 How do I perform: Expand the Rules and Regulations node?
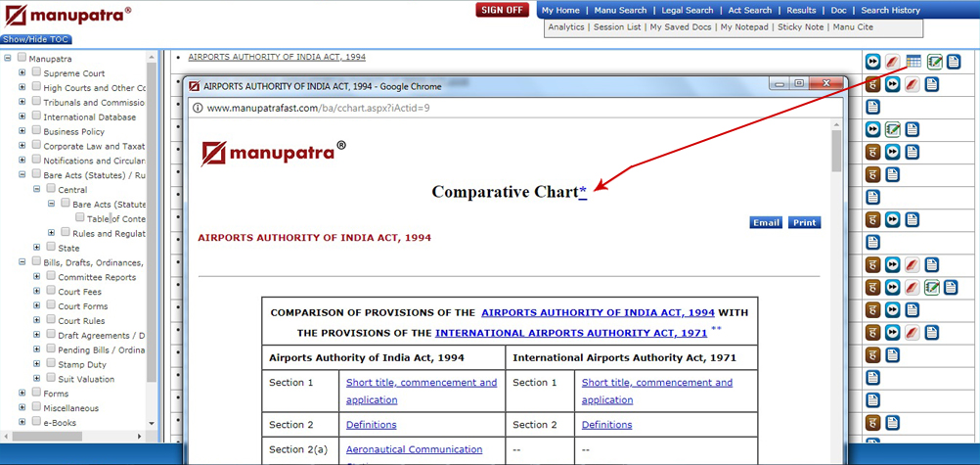click(x=51, y=233)
